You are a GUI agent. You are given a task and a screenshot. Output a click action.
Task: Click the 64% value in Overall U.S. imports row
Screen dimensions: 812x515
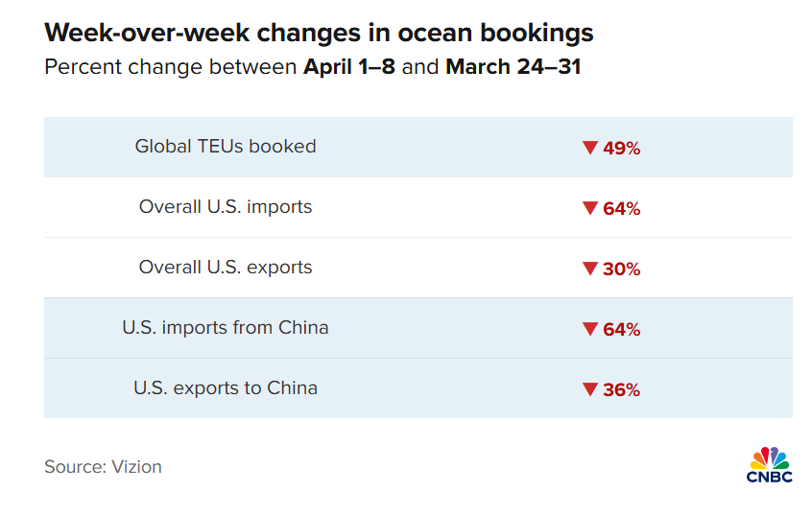(x=622, y=208)
